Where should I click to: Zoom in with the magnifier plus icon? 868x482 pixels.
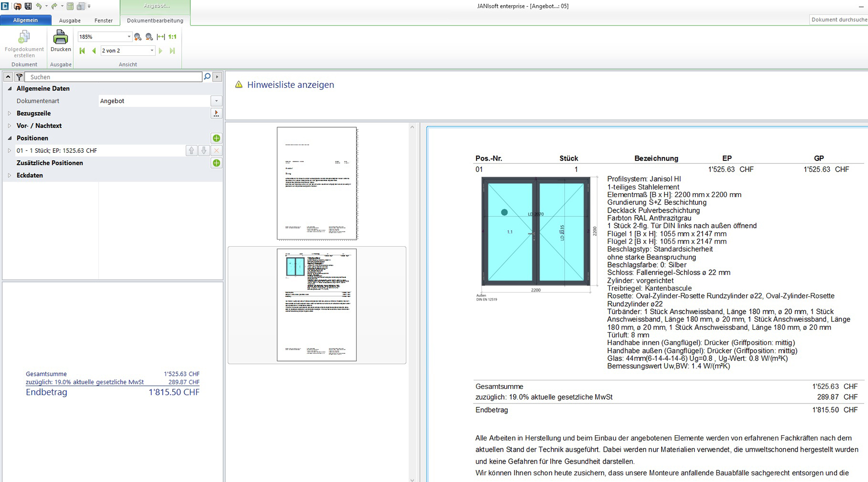138,37
